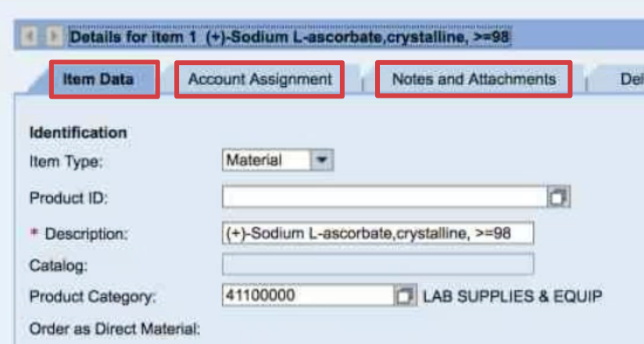Switch to the Item Data tab

click(98, 79)
